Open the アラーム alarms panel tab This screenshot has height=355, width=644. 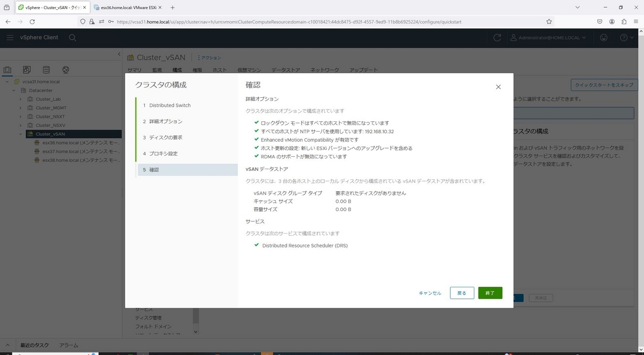(x=69, y=345)
